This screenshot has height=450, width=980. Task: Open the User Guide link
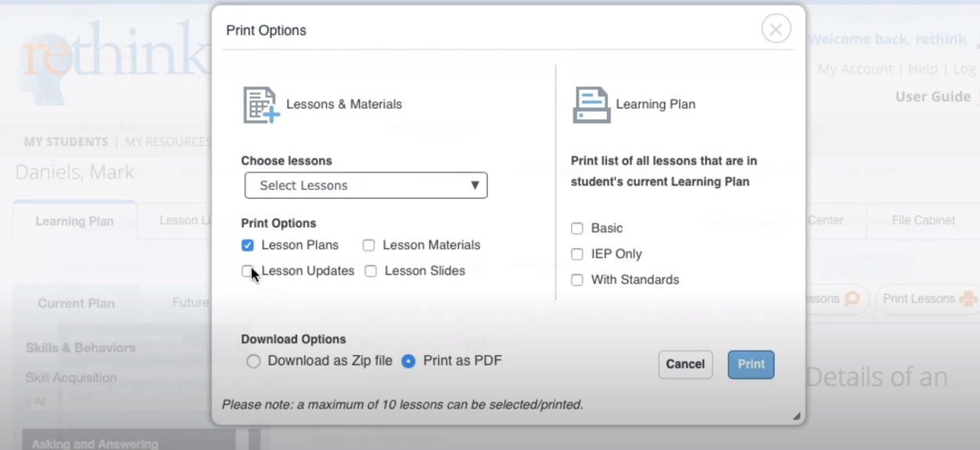[x=933, y=96]
